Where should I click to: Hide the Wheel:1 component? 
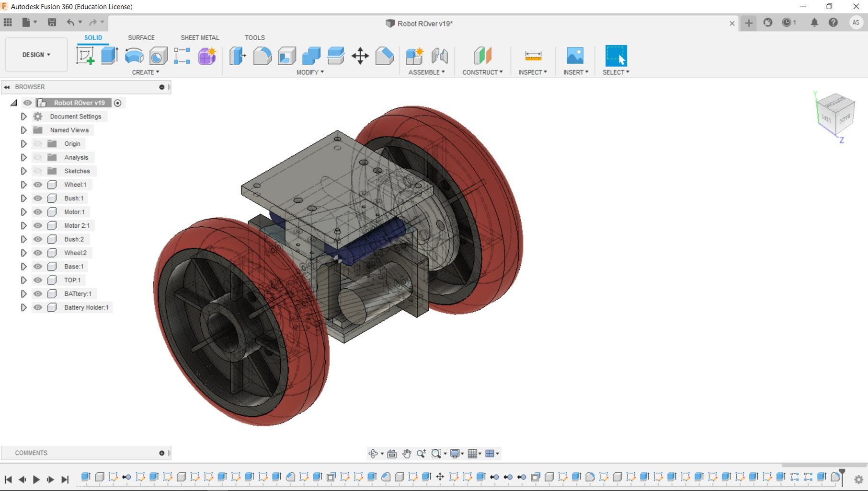[x=38, y=185]
